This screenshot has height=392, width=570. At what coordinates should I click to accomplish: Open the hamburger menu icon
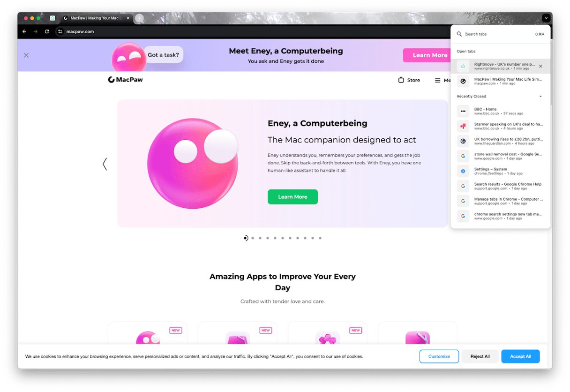(438, 80)
